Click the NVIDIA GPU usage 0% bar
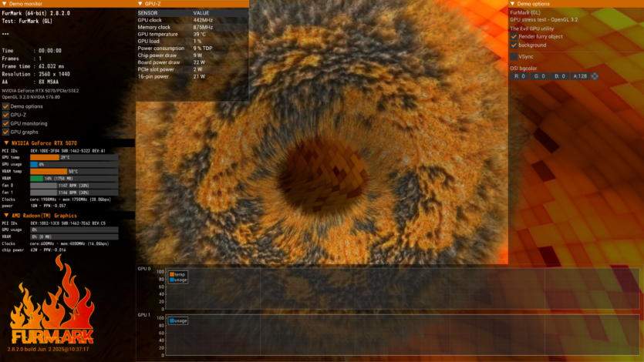Image resolution: width=644 pixels, height=362 pixels. pos(74,164)
